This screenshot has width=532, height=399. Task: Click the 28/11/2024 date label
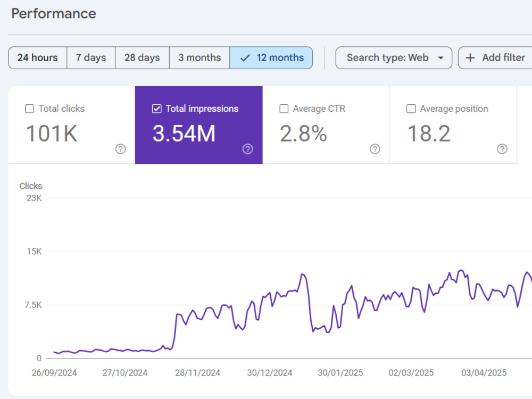[197, 372]
